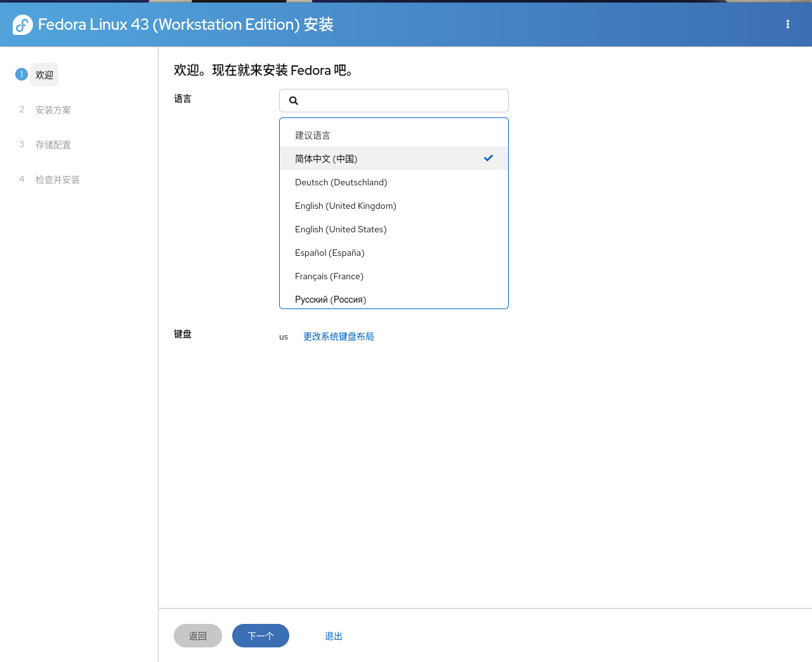The image size is (812, 662).
Task: Select Français (France) from the list
Action: pyautogui.click(x=329, y=276)
